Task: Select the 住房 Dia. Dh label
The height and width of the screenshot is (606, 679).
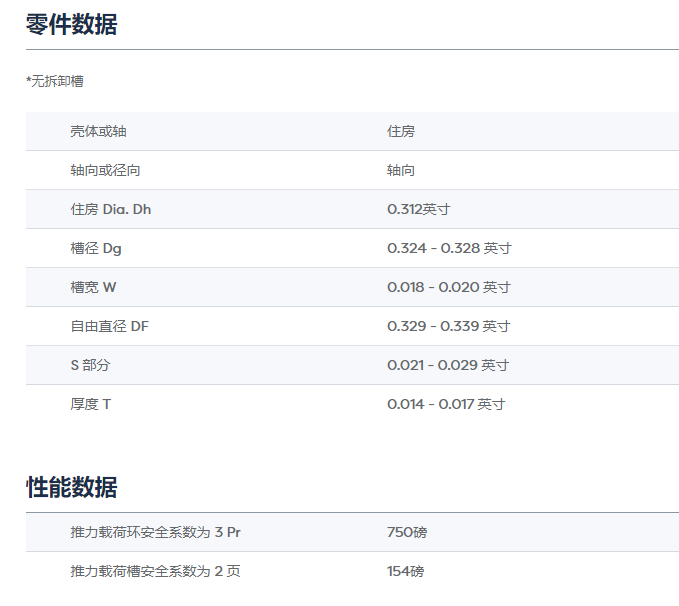Action: click(110, 209)
